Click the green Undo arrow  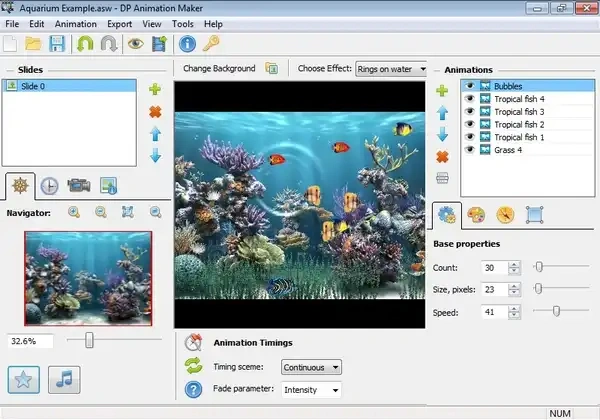pyautogui.click(x=84, y=44)
